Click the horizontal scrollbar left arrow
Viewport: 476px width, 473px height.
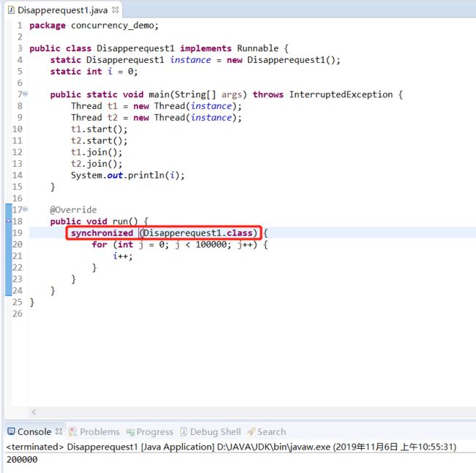34,412
